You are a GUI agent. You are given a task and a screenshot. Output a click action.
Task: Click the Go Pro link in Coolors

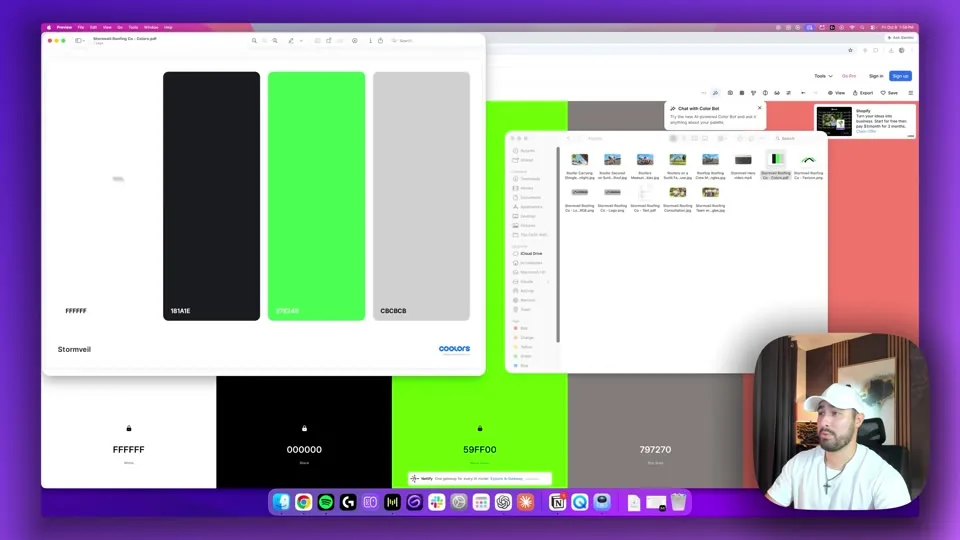pyautogui.click(x=849, y=76)
